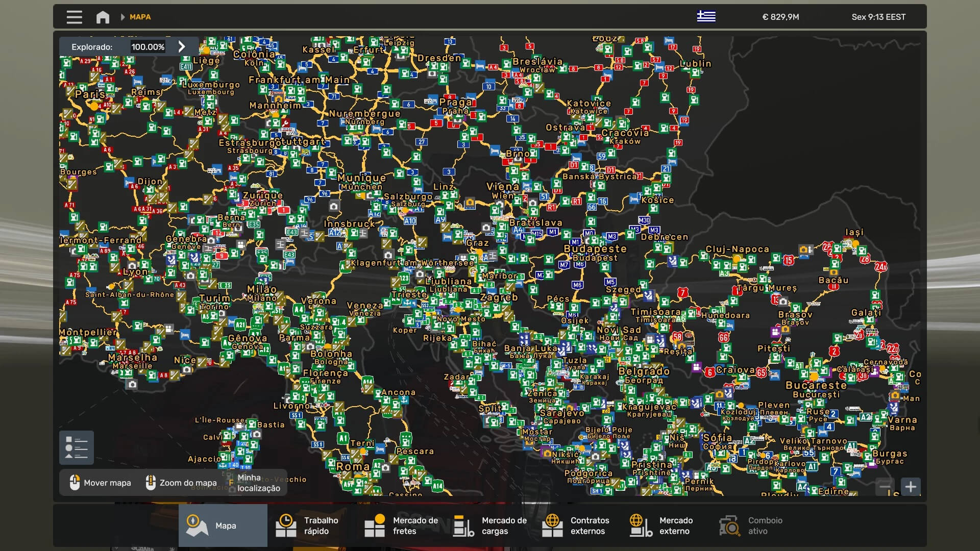This screenshot has height=551, width=980.
Task: Select the Mapa tab
Action: (x=223, y=525)
